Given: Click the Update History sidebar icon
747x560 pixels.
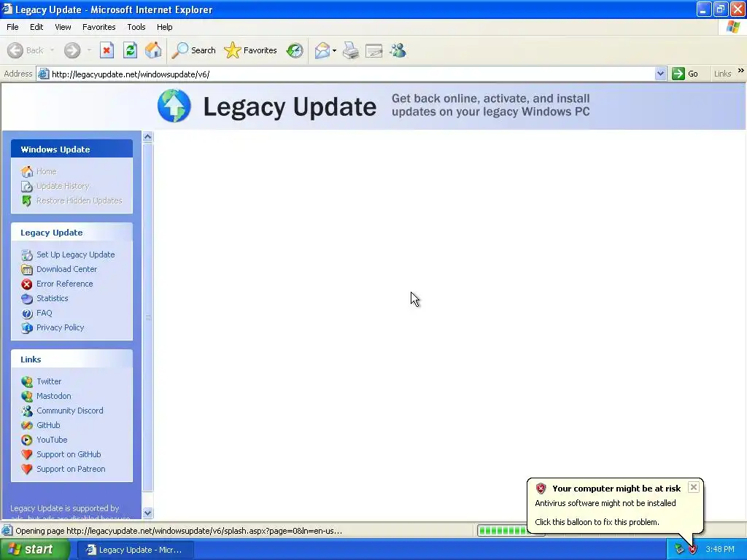Looking at the screenshot, I should coord(27,186).
